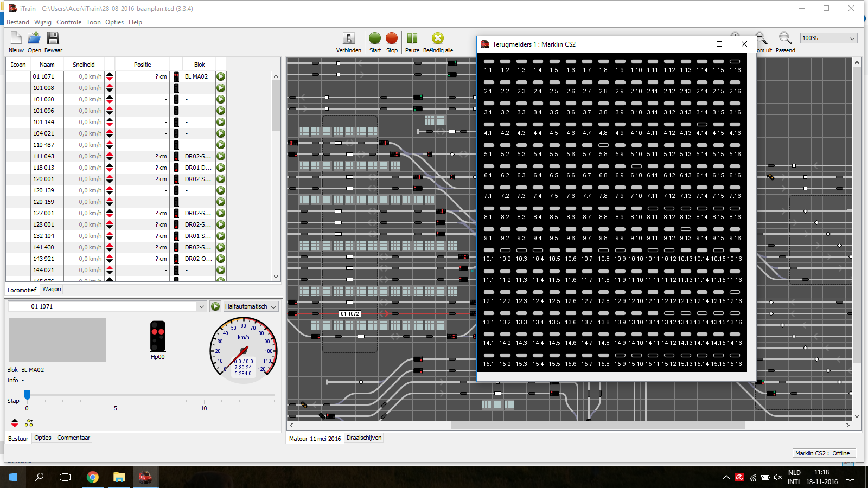868x488 pixels.
Task: Open File Explorer from the taskbar
Action: [119, 477]
